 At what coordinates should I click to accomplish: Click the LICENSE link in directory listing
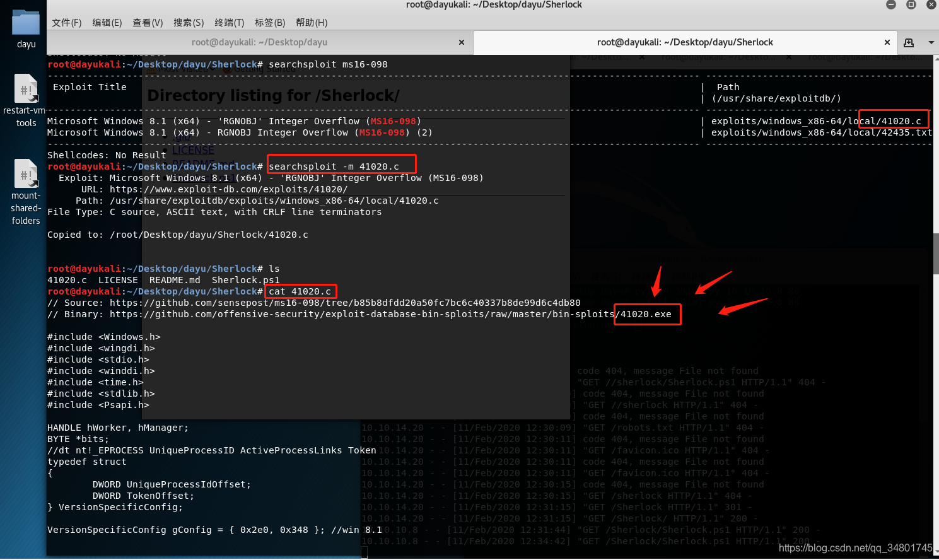(x=194, y=150)
